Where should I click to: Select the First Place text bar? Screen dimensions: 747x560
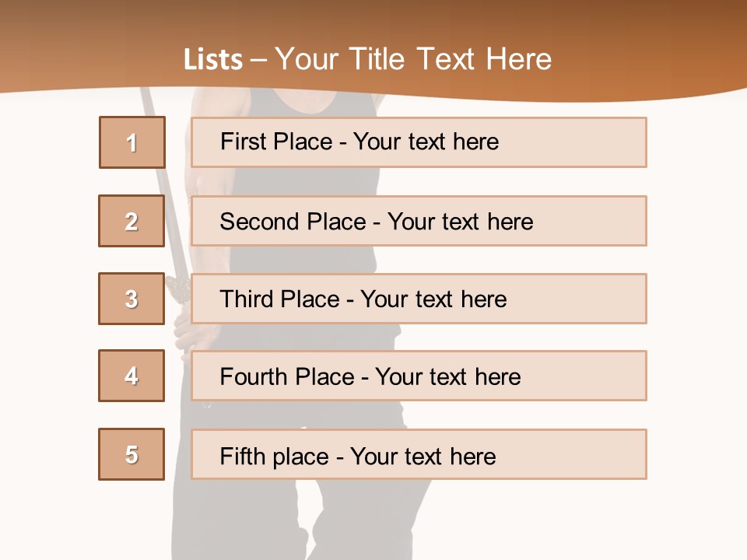(419, 142)
